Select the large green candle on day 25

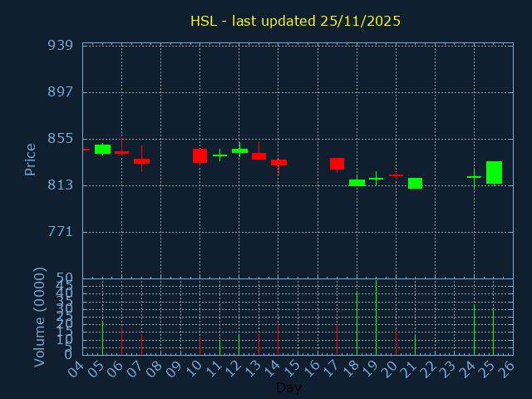click(494, 172)
